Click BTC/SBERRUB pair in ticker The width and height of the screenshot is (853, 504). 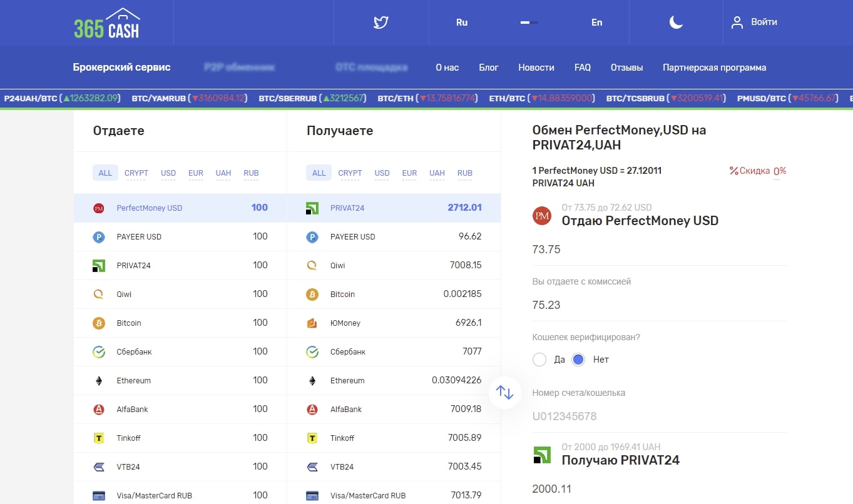point(312,98)
